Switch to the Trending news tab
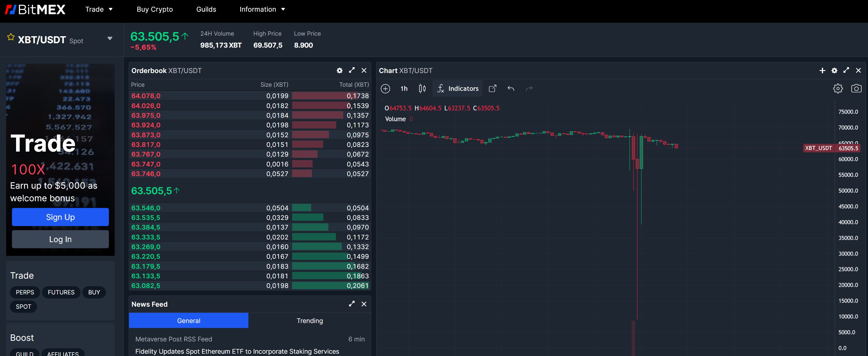 point(310,321)
